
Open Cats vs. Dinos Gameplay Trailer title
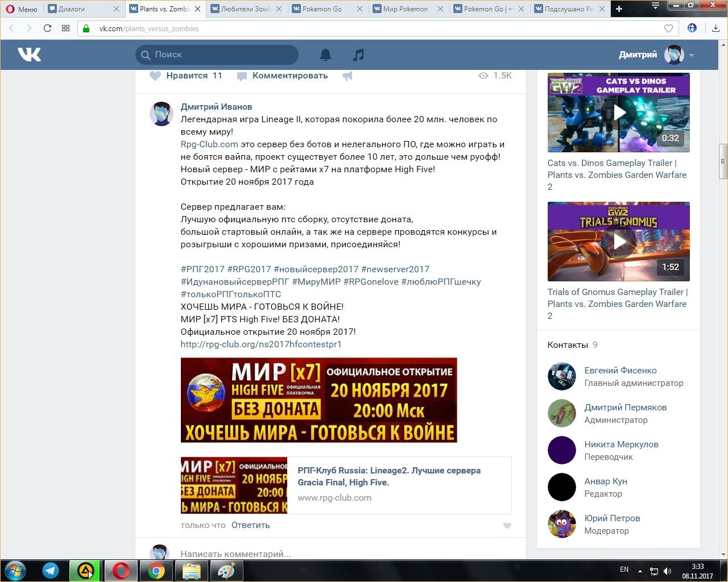pos(617,174)
